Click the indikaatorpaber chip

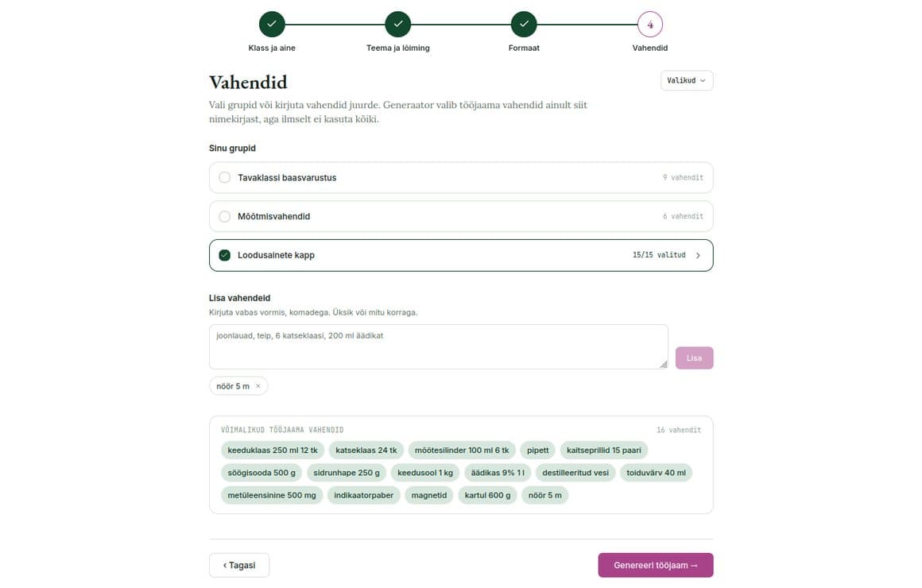click(x=363, y=495)
